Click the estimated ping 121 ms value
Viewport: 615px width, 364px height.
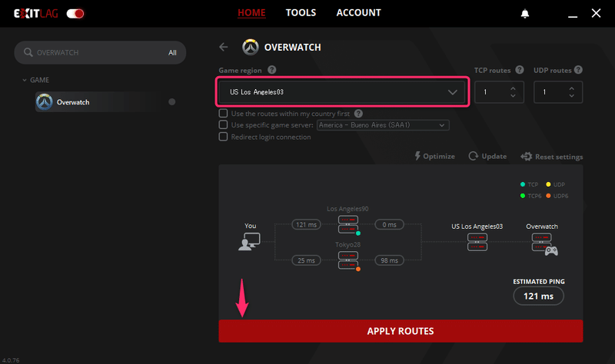[539, 296]
